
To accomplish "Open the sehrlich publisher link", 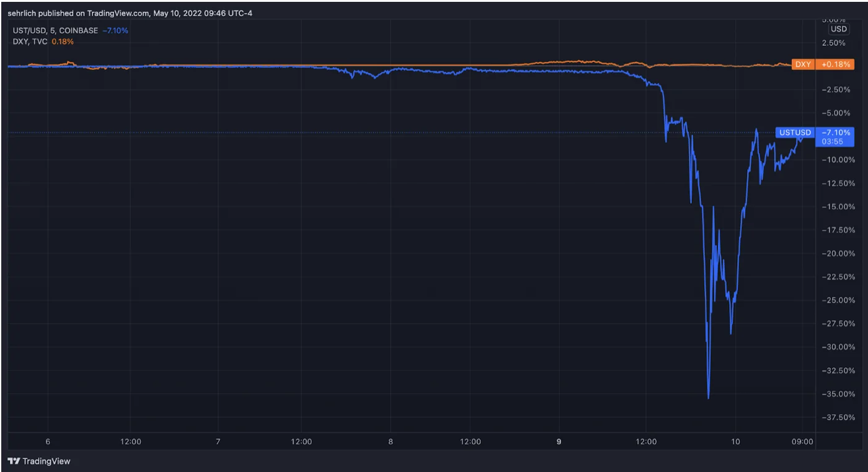I will click(x=21, y=12).
